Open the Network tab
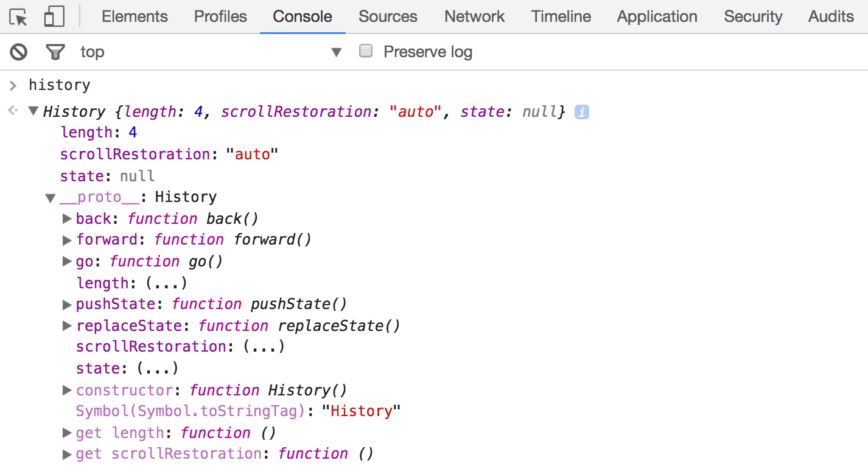This screenshot has height=466, width=868. point(474,17)
